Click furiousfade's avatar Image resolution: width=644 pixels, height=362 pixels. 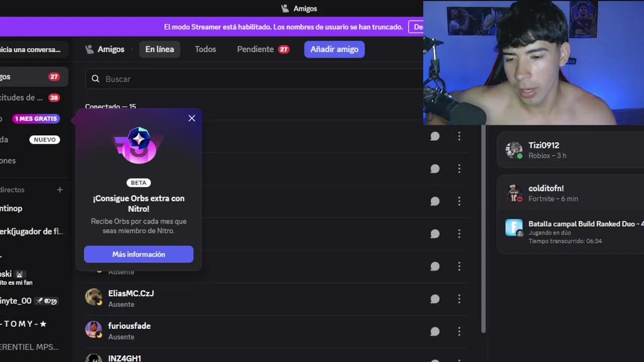(x=94, y=330)
